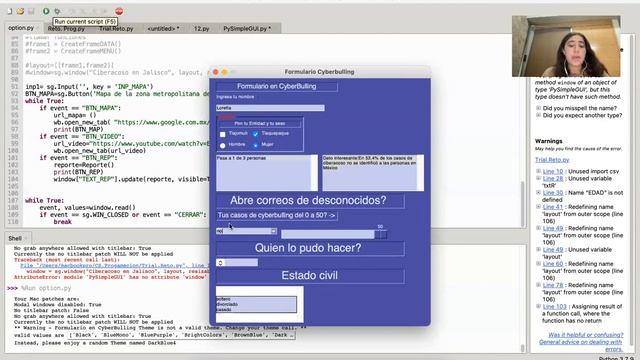This screenshot has height=360, width=640.
Task: Go to Line 60 warning link
Action: pos(553,264)
